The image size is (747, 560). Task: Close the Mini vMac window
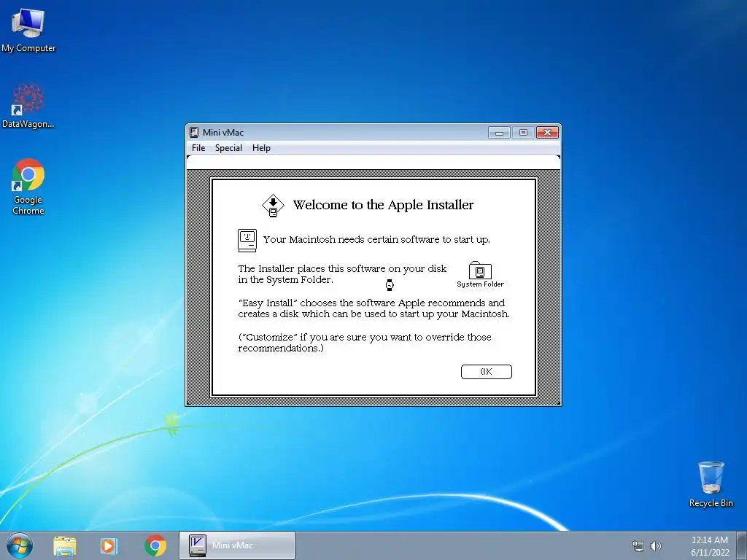[547, 133]
